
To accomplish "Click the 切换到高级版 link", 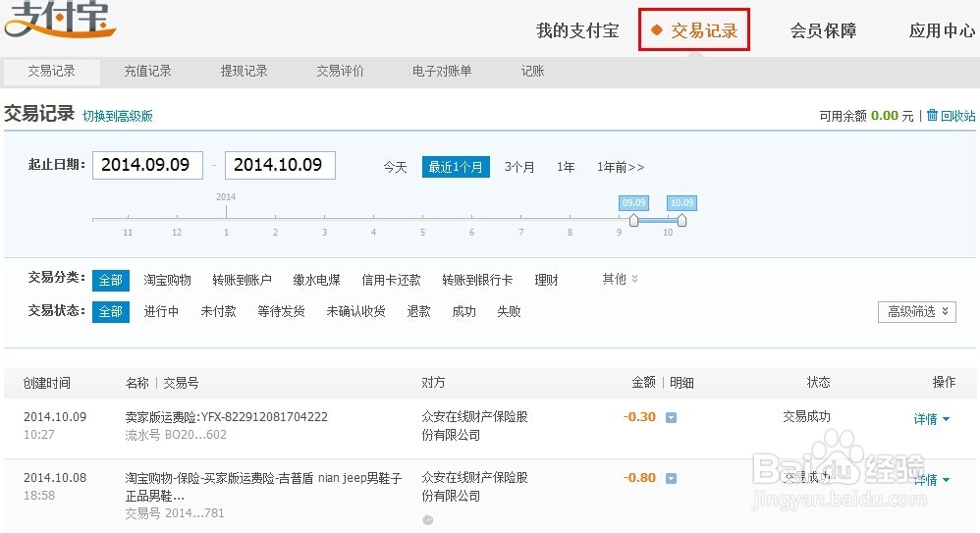I will click(x=118, y=116).
